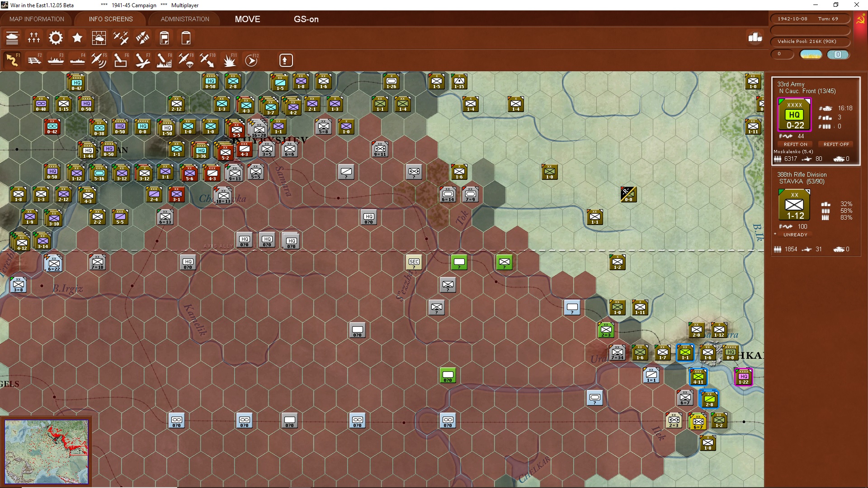Open the air doctrine planes icon

pyautogui.click(x=121, y=38)
